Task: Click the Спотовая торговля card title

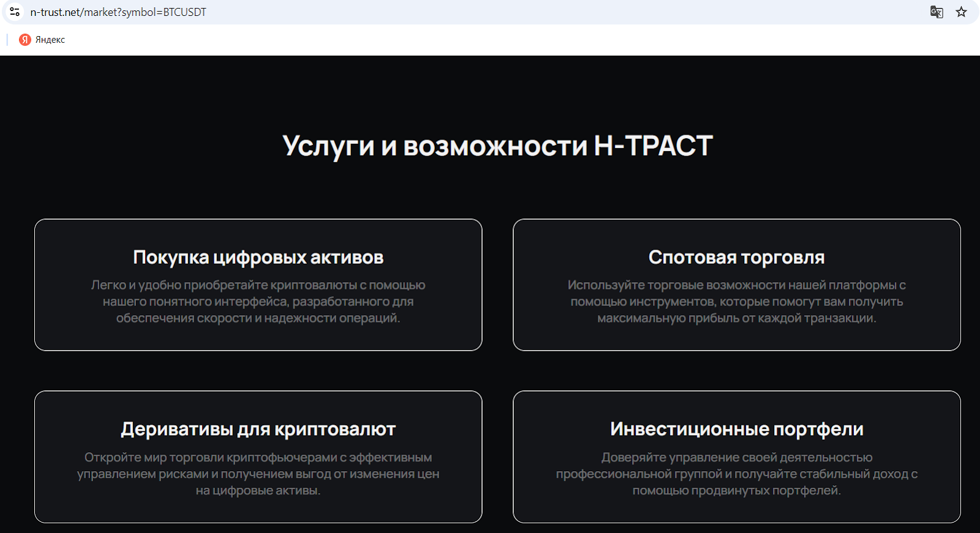Action: point(736,258)
